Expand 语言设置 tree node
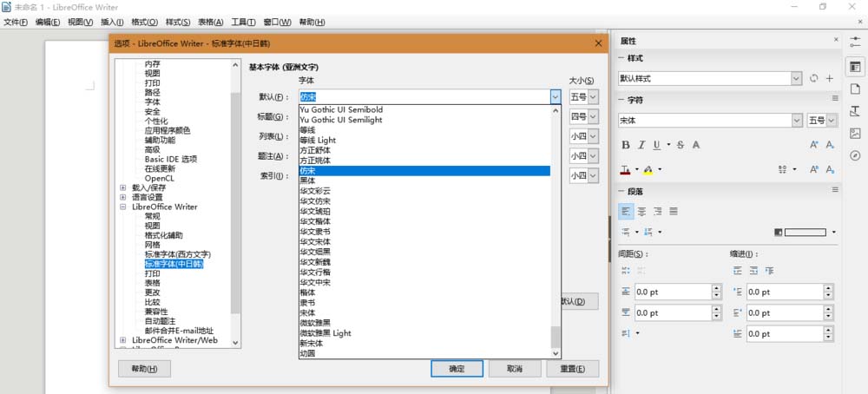Screen dimensions: 868x394 (x=123, y=197)
